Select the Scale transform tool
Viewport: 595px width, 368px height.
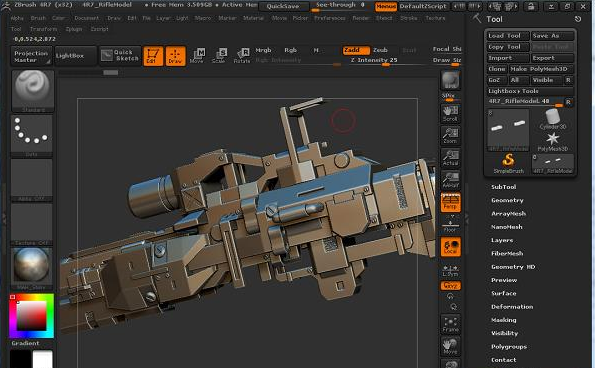click(219, 55)
